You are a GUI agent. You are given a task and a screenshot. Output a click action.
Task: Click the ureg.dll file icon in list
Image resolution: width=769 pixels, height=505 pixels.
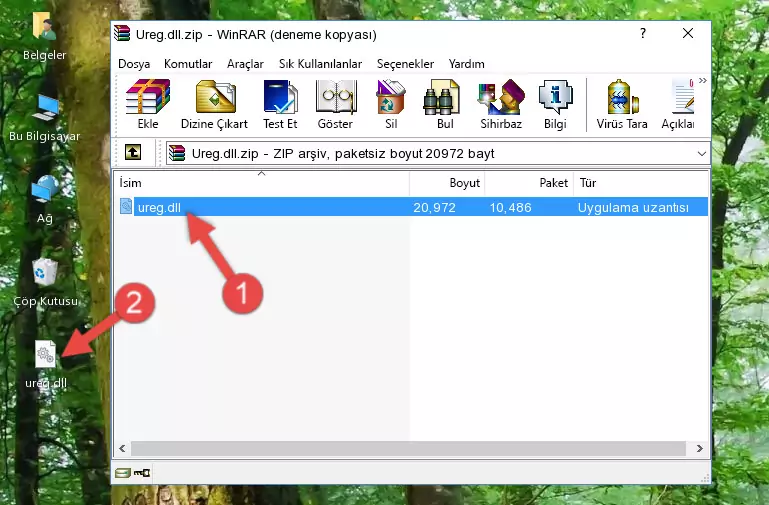pyautogui.click(x=126, y=206)
